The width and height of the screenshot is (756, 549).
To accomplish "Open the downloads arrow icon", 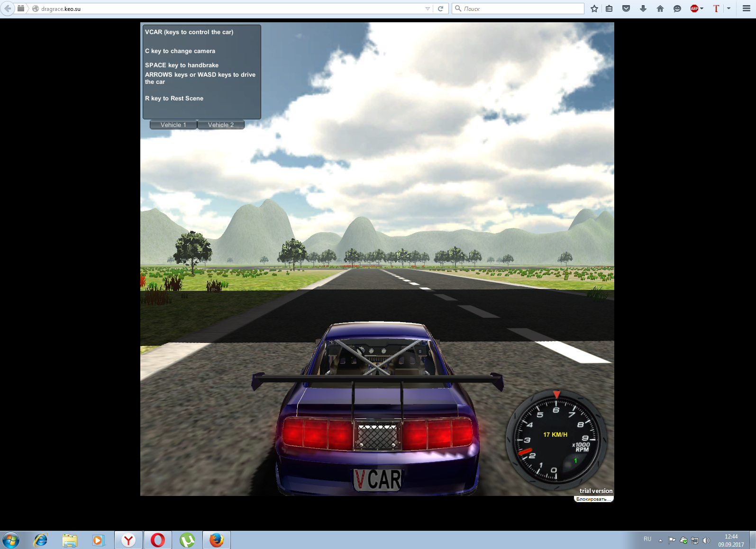I will pyautogui.click(x=643, y=9).
